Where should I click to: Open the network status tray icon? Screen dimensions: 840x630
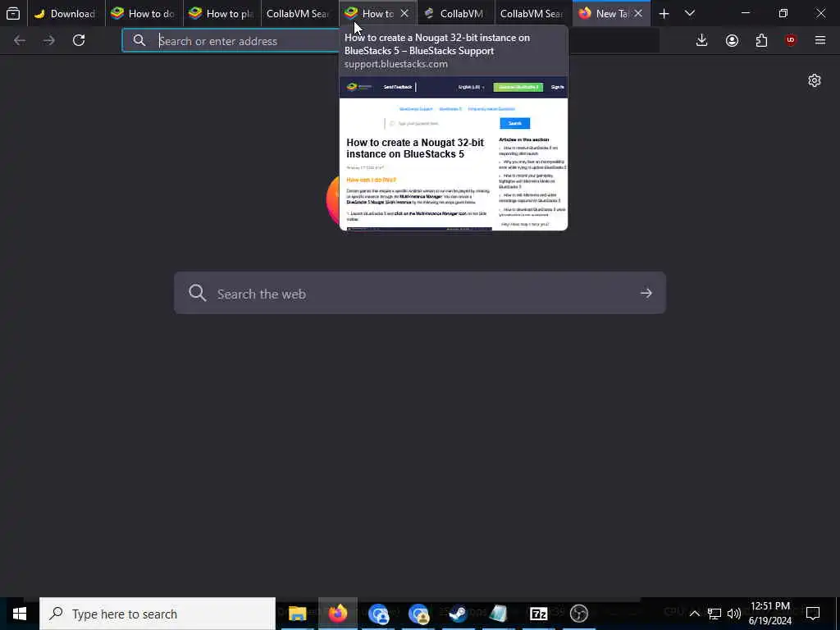coord(714,614)
